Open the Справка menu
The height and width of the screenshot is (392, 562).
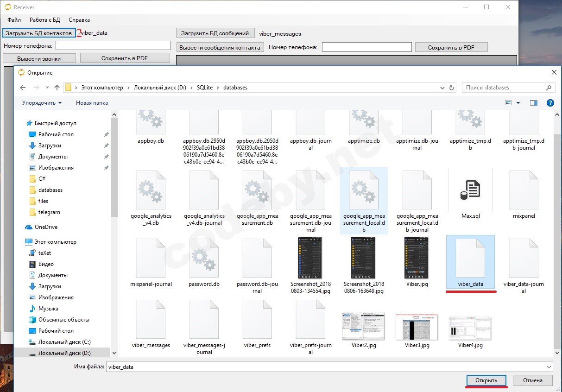tap(79, 20)
